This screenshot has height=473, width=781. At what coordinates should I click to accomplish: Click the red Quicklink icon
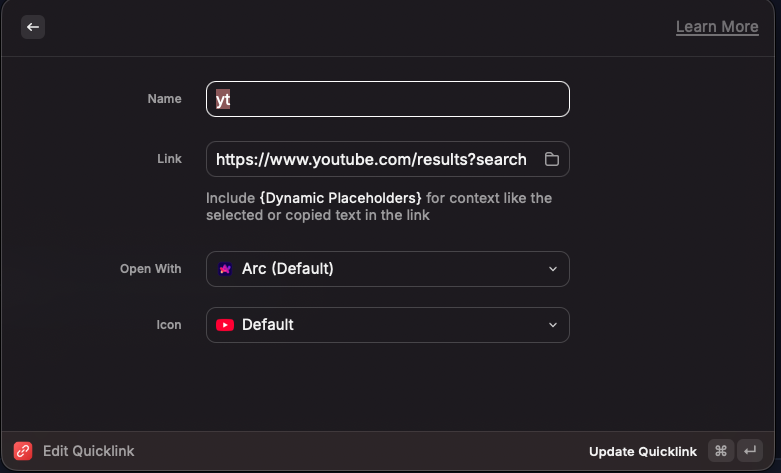click(x=23, y=451)
